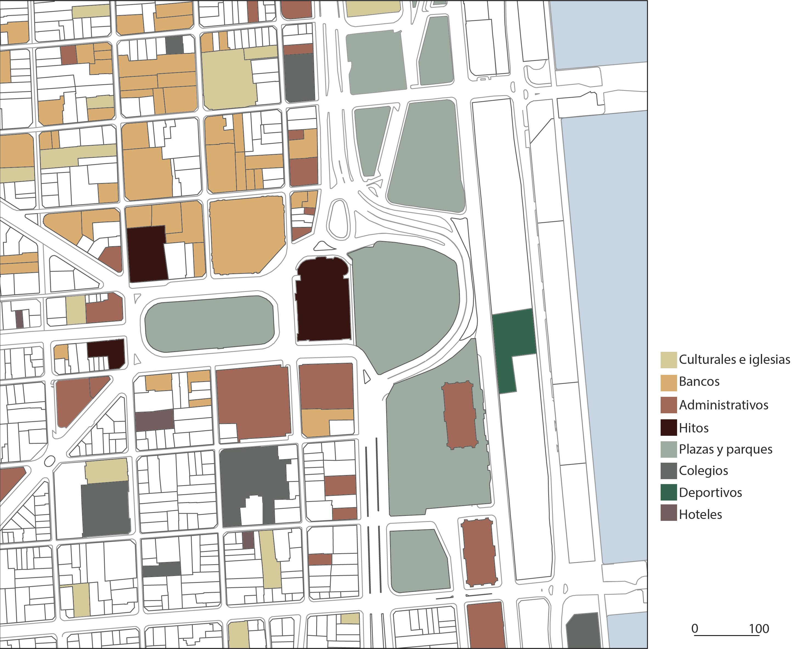Click the Colegios legend swatch
The image size is (812, 649).
tap(669, 471)
